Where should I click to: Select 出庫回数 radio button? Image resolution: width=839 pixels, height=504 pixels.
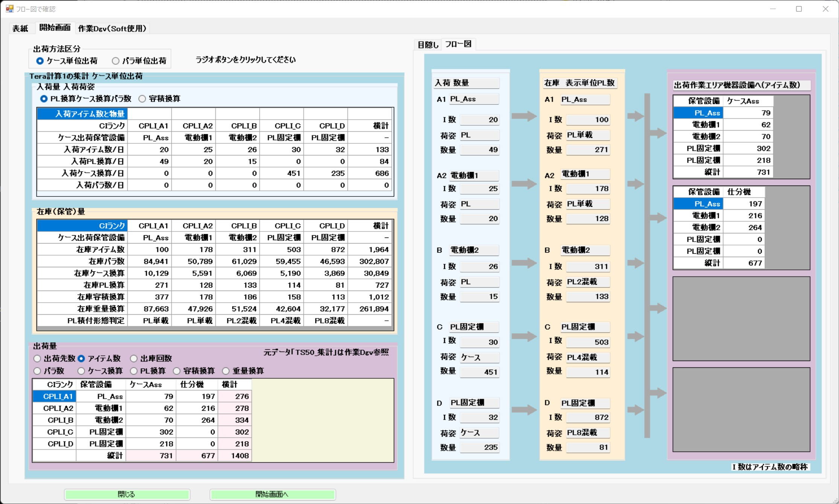[134, 358]
